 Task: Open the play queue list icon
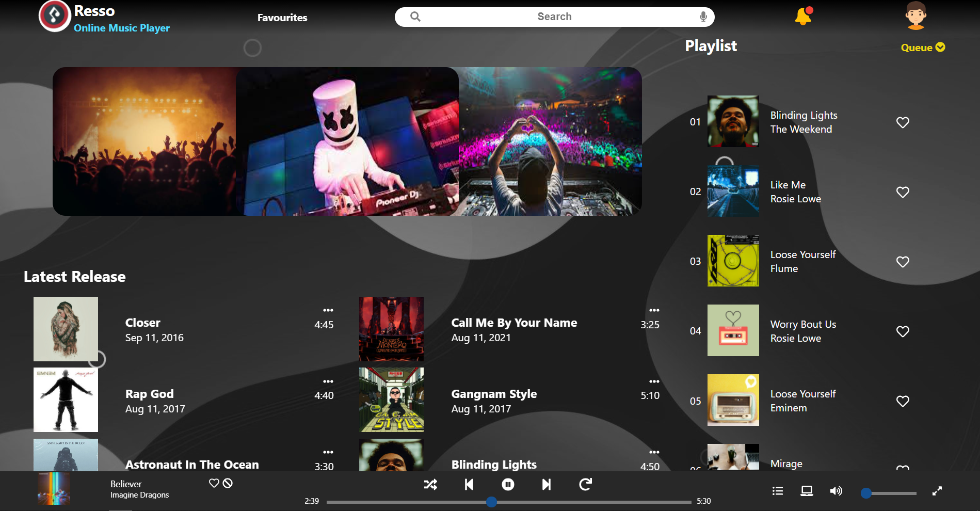point(777,491)
